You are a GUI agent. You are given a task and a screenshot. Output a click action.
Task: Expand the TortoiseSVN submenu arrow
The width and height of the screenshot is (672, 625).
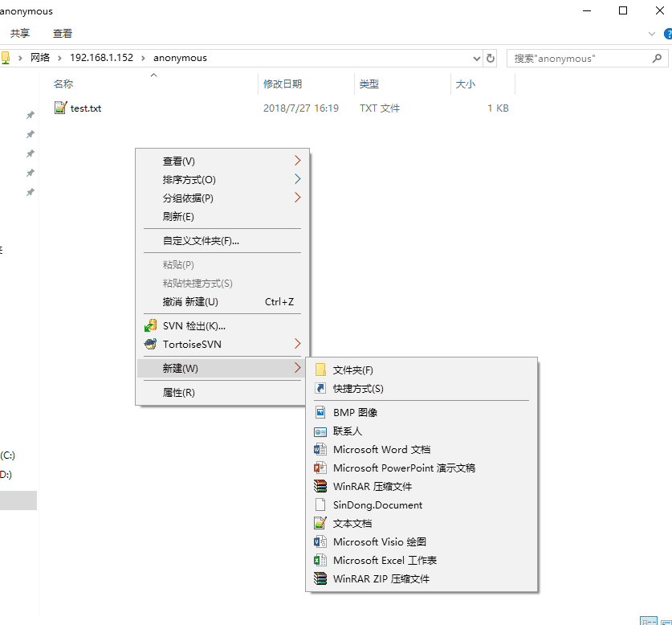coord(297,344)
